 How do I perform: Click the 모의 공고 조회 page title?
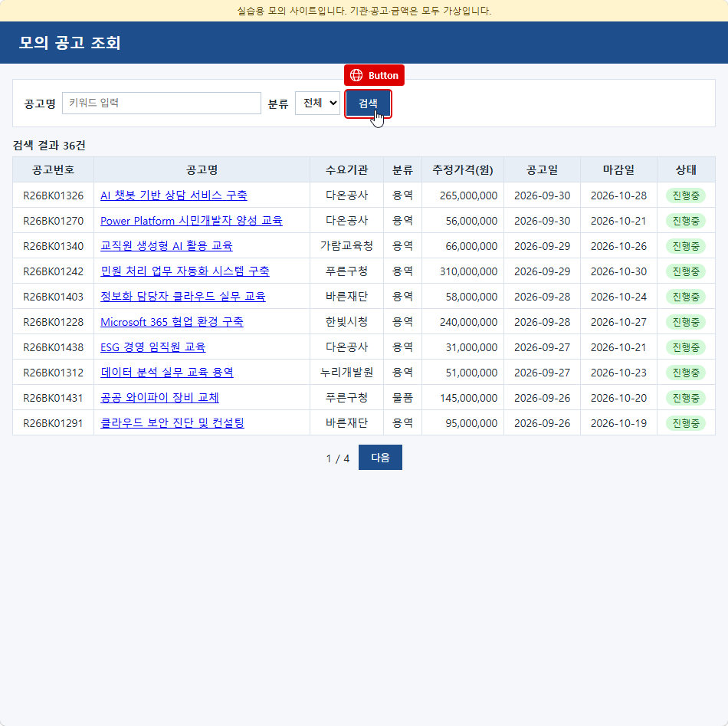click(70, 43)
